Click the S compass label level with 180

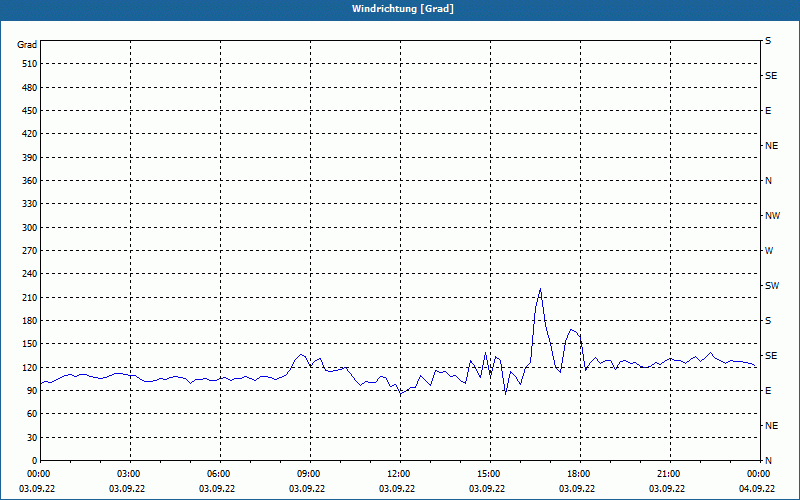[x=768, y=321]
